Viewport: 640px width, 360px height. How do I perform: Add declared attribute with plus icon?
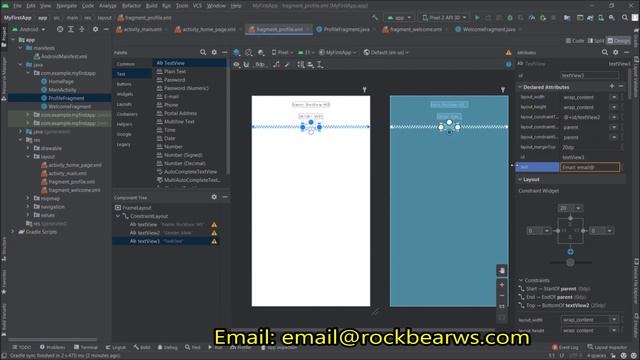pyautogui.click(x=611, y=86)
